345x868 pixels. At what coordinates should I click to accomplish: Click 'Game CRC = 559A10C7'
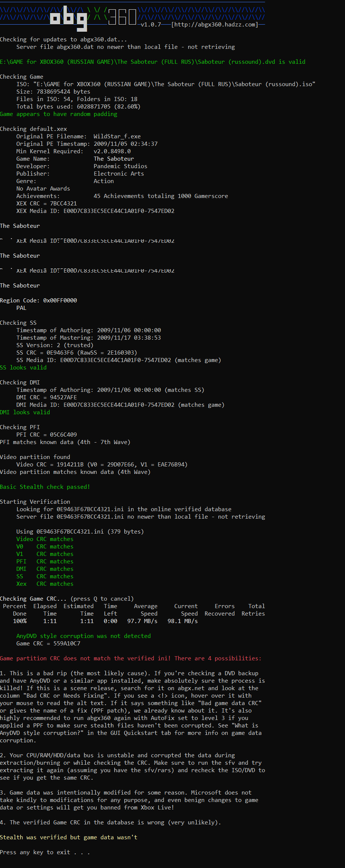(49, 644)
